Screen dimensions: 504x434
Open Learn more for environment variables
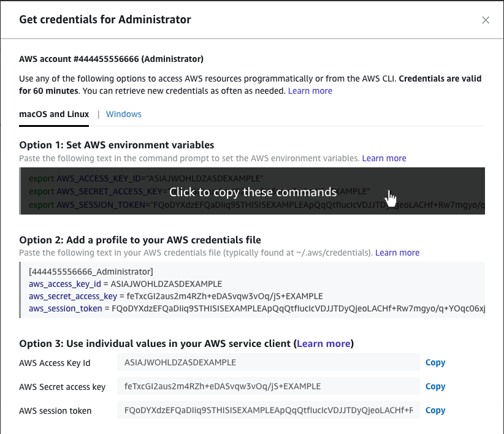click(384, 158)
